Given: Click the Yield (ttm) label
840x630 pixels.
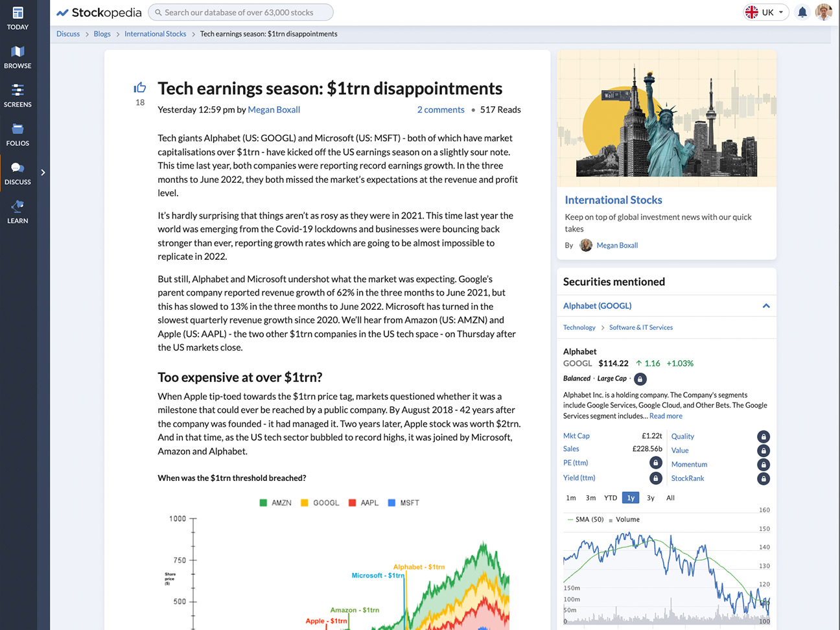Looking at the screenshot, I should [x=579, y=478].
